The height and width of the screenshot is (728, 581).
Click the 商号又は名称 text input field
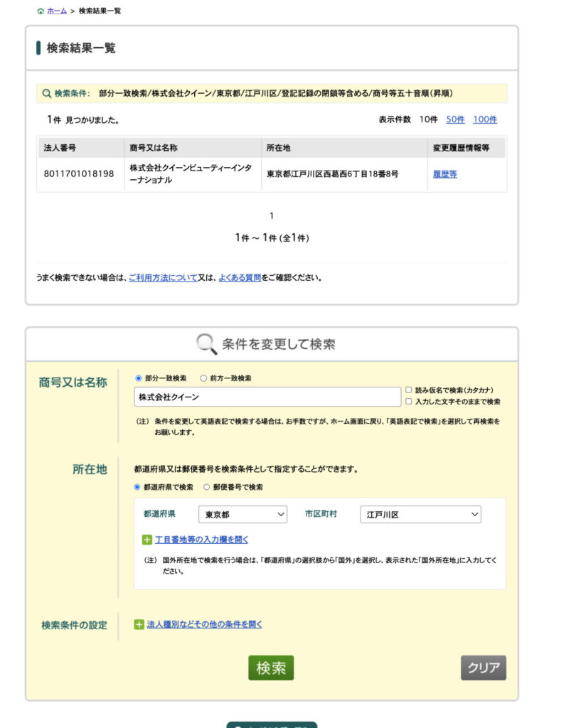click(267, 397)
